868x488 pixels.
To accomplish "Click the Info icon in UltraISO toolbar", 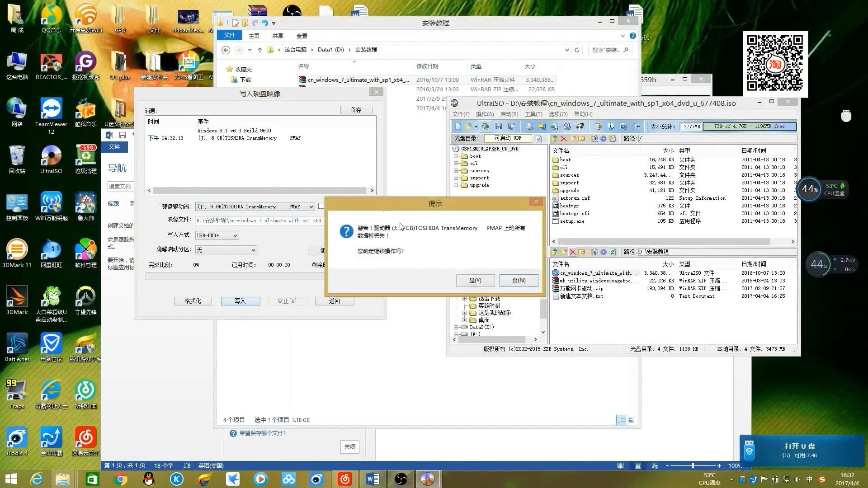I will [611, 127].
